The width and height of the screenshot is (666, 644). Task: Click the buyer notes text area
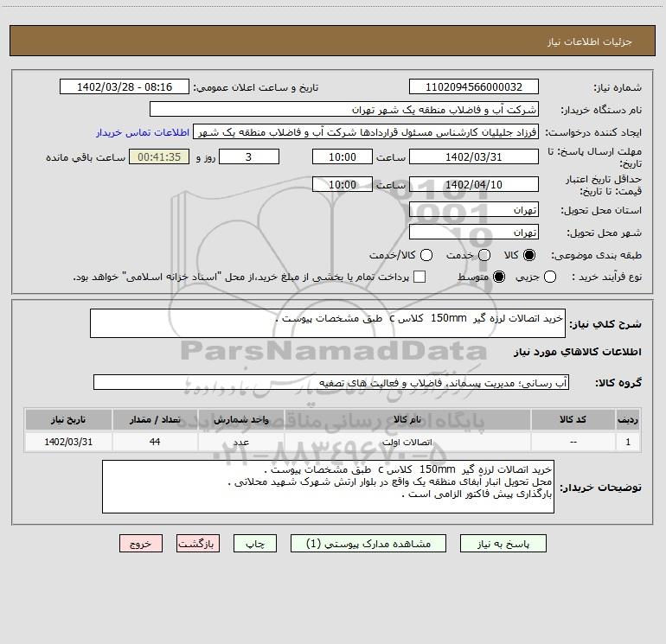(x=328, y=487)
